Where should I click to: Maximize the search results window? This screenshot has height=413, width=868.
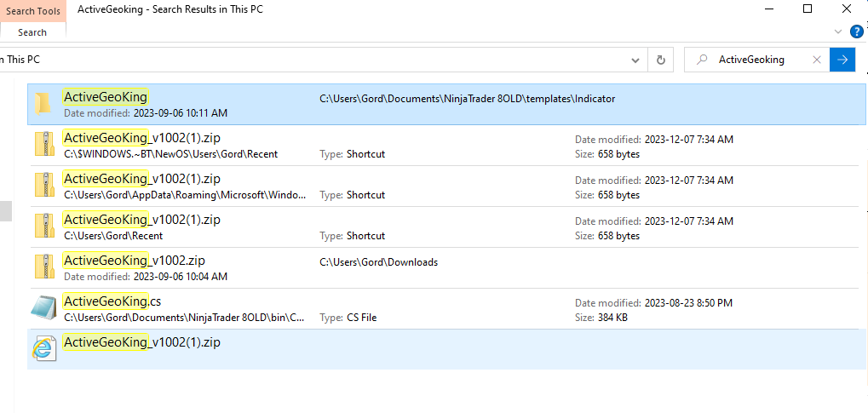[x=808, y=9]
